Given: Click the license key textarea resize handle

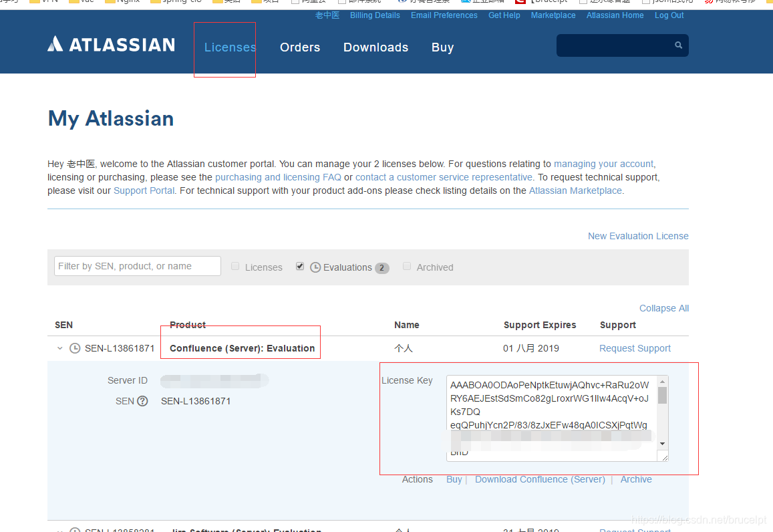Looking at the screenshot, I should point(665,458).
